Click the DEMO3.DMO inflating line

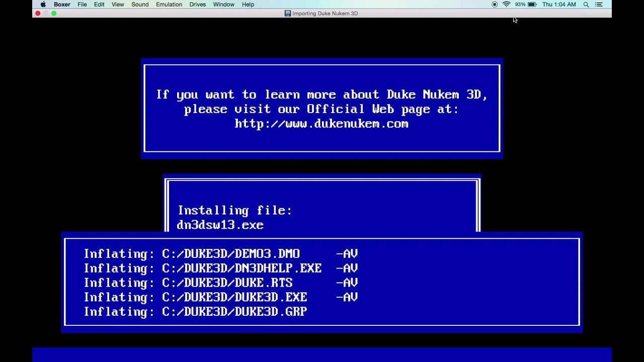[221, 254]
